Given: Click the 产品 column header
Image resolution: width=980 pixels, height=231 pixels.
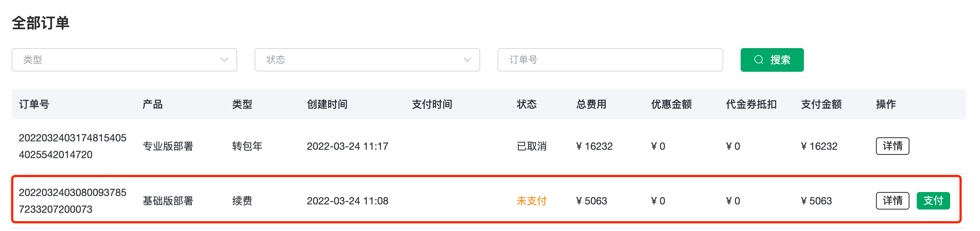Looking at the screenshot, I should click(152, 105).
